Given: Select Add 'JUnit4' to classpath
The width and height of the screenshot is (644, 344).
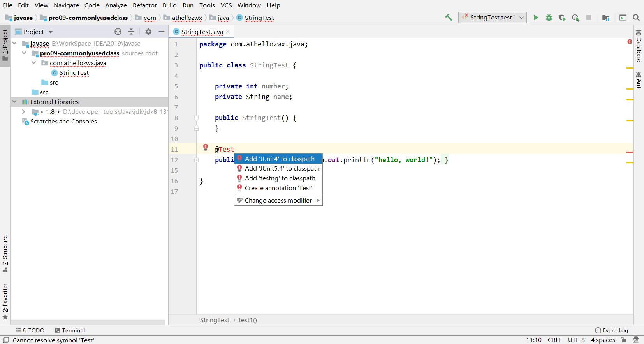Looking at the screenshot, I should [278, 159].
